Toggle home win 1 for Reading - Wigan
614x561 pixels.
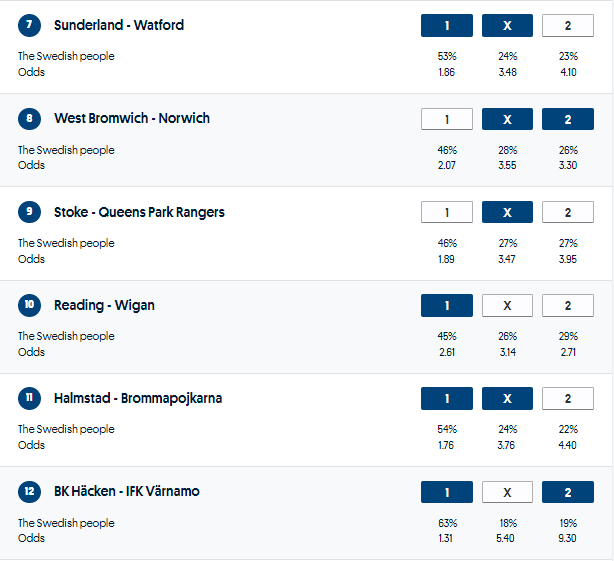tap(447, 305)
